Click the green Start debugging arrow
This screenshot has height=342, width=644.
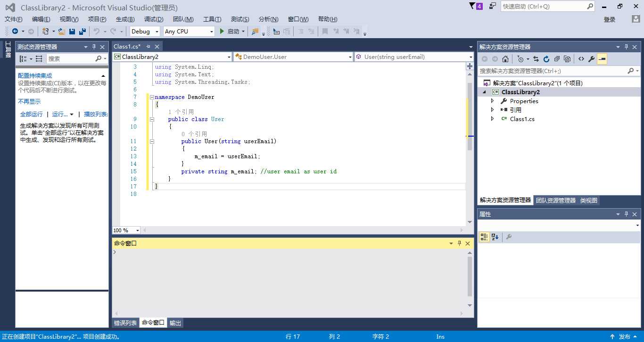click(x=222, y=31)
